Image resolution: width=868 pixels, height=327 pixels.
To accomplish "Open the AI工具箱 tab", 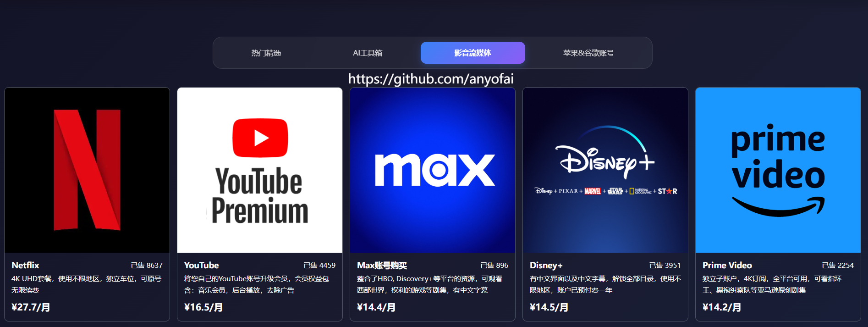I will (x=368, y=53).
